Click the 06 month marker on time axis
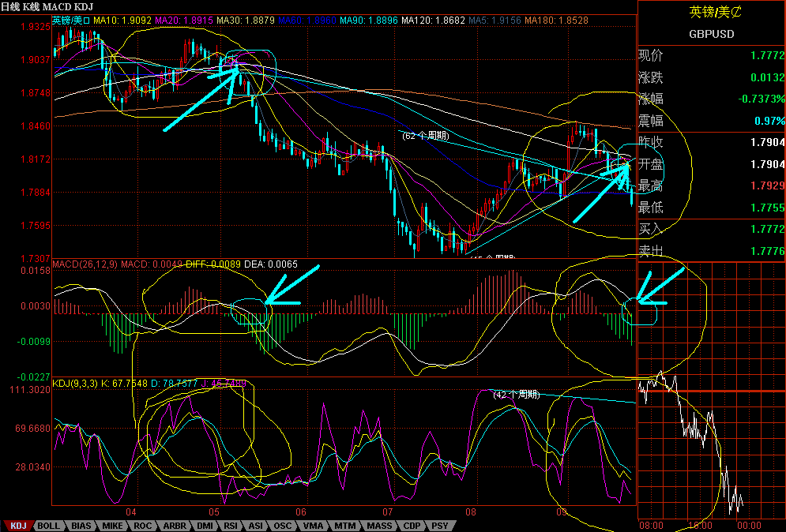 (x=301, y=512)
